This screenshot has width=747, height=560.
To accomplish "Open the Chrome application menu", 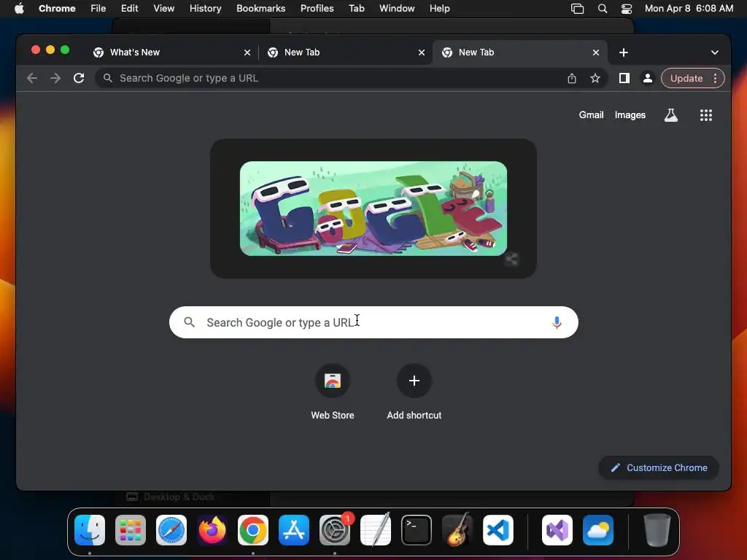I will pos(57,9).
